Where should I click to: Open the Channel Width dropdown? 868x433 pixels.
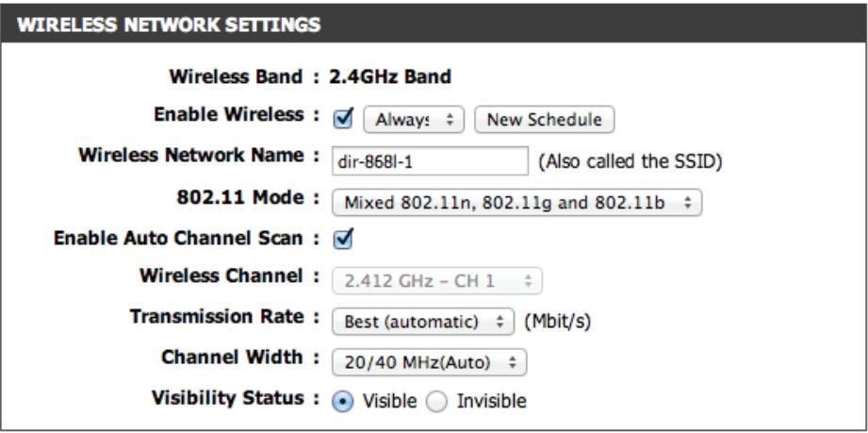tap(429, 362)
